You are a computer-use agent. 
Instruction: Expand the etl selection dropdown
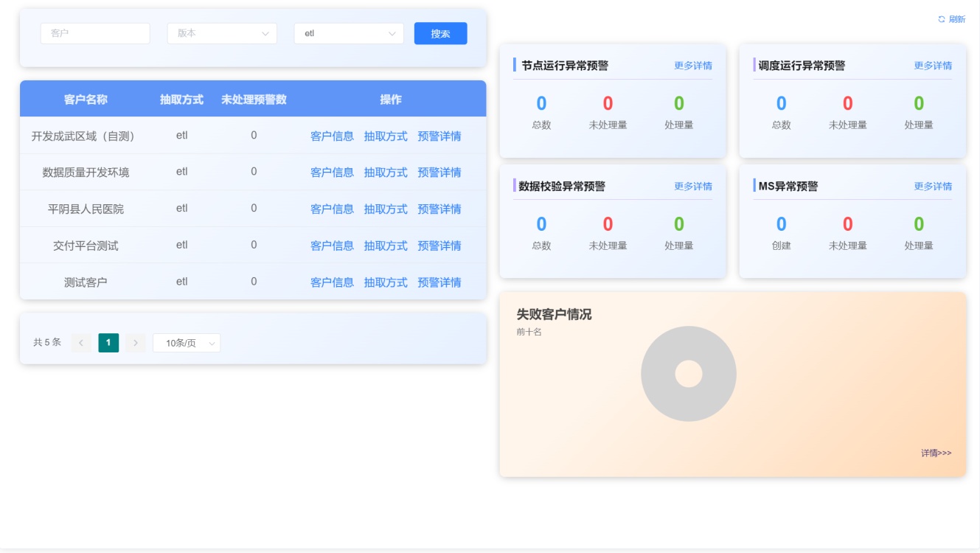[x=348, y=33]
